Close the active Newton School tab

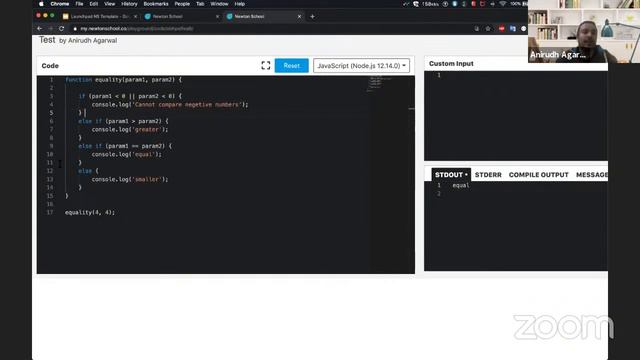299,16
